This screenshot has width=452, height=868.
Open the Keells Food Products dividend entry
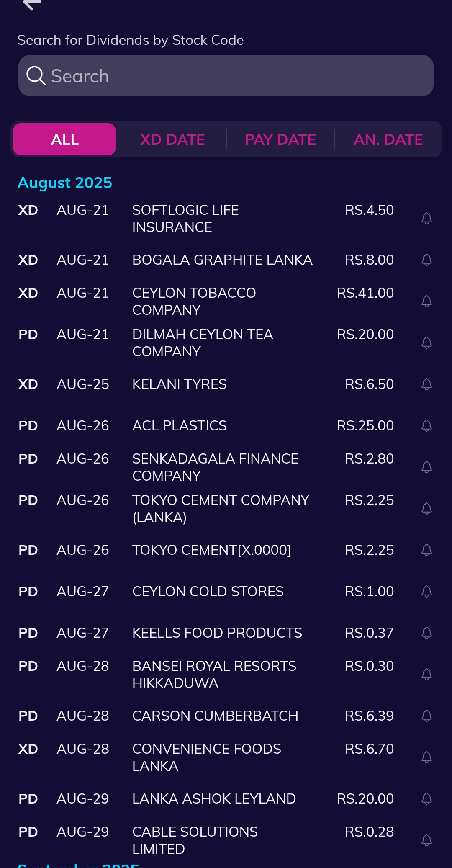pos(226,633)
